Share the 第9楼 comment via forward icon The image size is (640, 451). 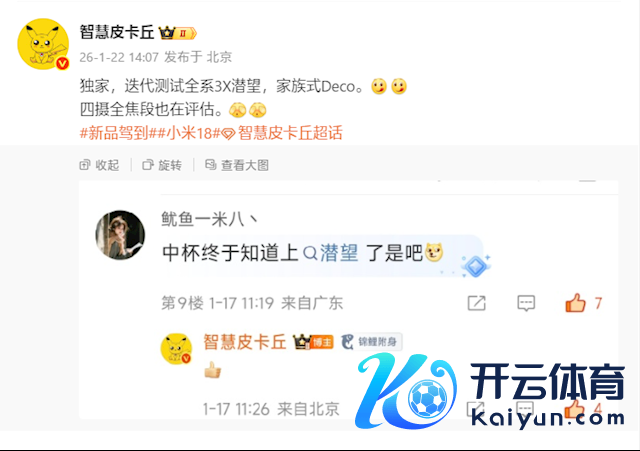[476, 303]
